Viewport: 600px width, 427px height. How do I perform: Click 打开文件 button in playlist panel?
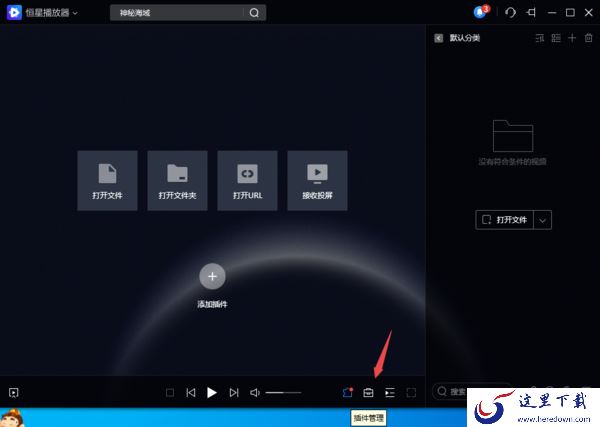tap(504, 220)
